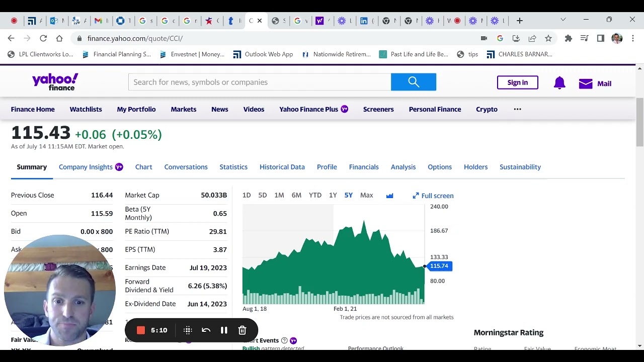644x362 pixels.
Task: Stop the recording with red square
Action: (141, 330)
